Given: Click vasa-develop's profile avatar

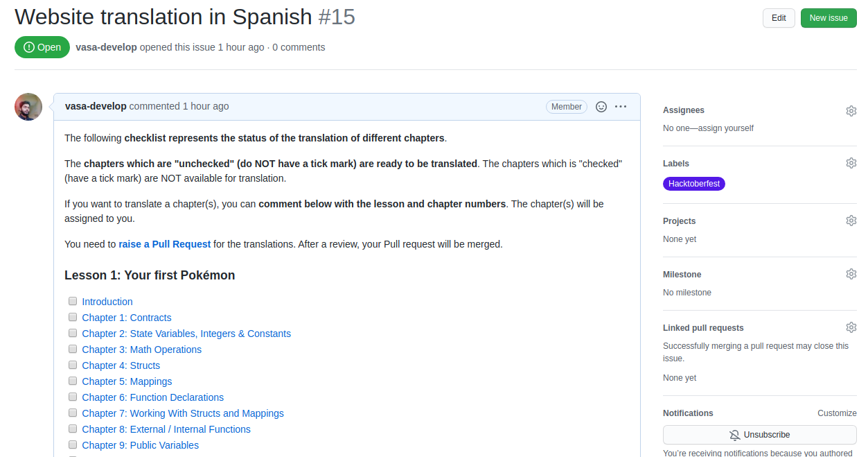Looking at the screenshot, I should pos(28,106).
